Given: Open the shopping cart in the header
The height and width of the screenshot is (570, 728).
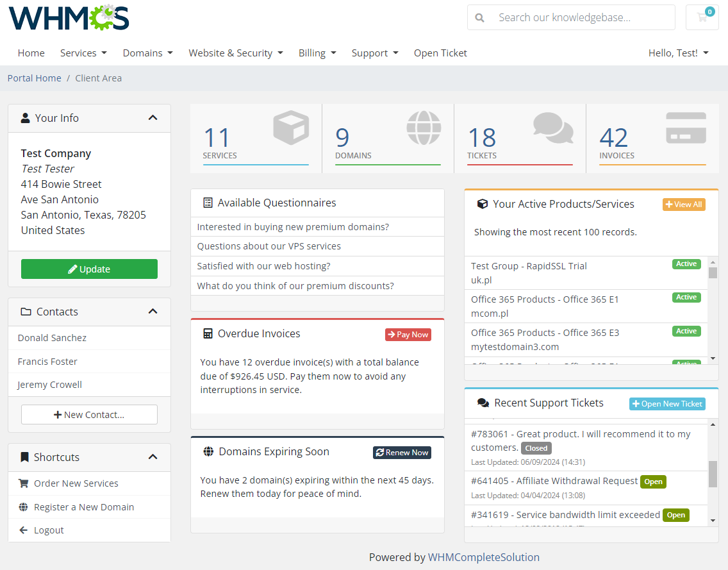Looking at the screenshot, I should tap(702, 17).
